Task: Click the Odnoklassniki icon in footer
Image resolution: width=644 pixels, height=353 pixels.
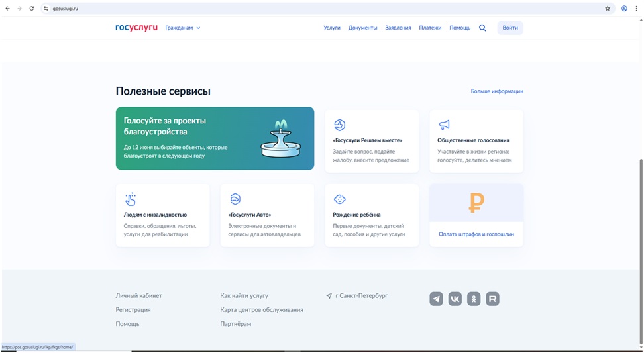Action: [474, 299]
